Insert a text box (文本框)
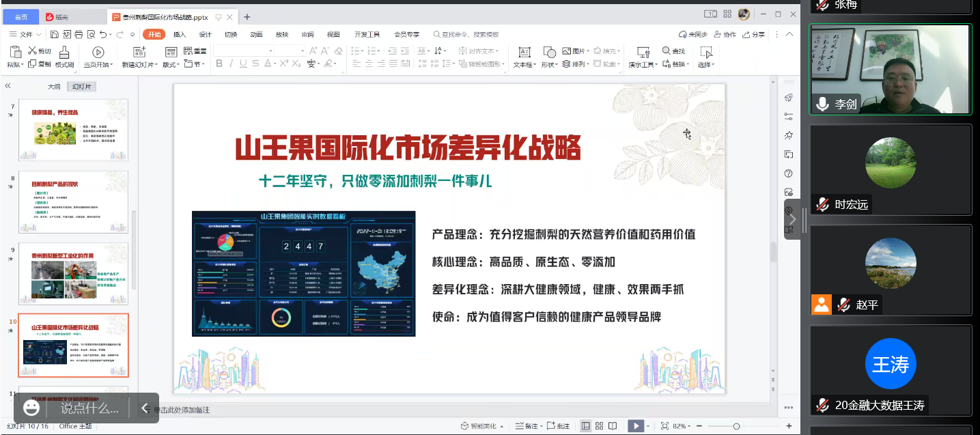The image size is (980, 435). click(x=524, y=53)
